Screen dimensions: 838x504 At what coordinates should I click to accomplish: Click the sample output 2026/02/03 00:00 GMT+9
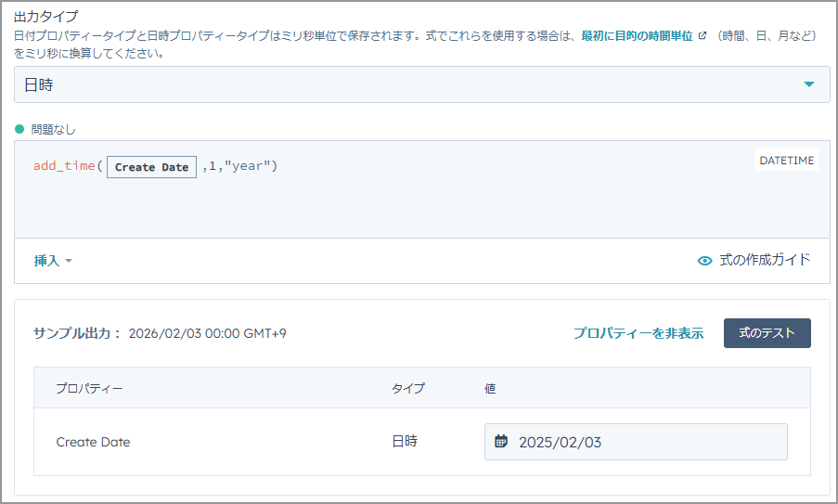click(x=207, y=333)
